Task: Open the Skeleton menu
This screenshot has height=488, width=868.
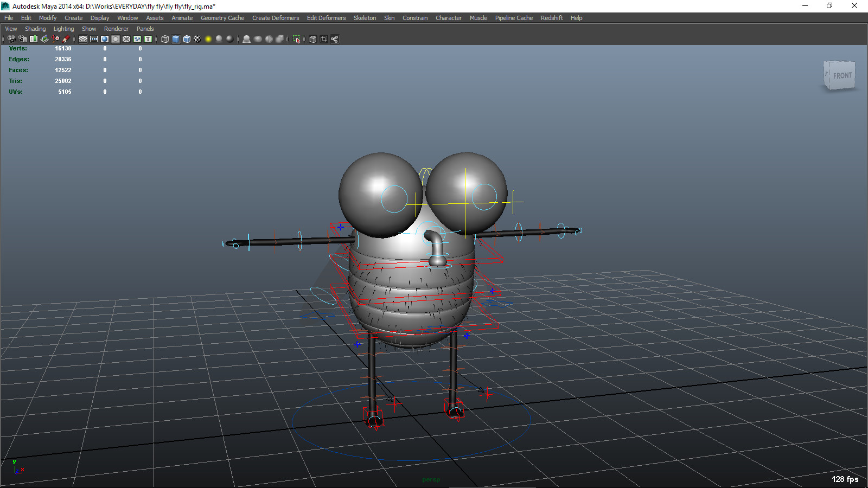Action: click(x=365, y=17)
